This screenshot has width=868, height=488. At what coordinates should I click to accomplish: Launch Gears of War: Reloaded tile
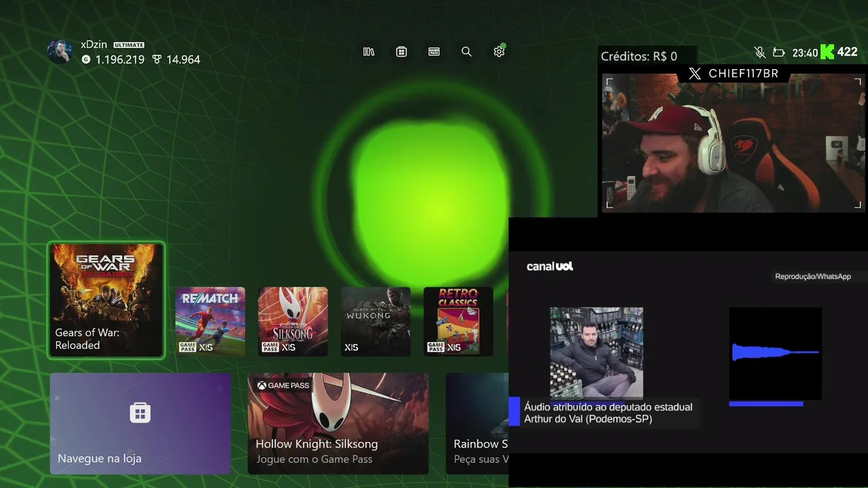point(106,300)
